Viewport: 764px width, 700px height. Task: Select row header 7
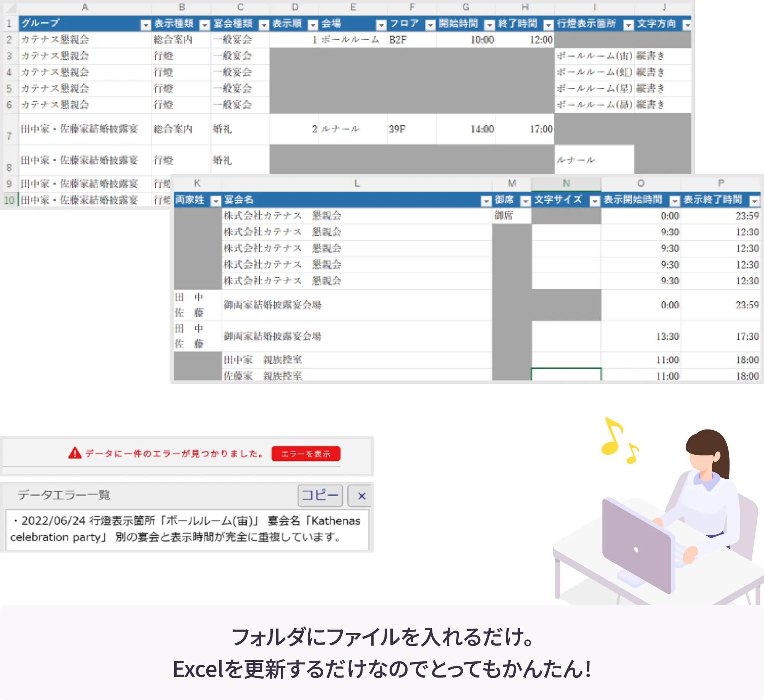click(9, 130)
